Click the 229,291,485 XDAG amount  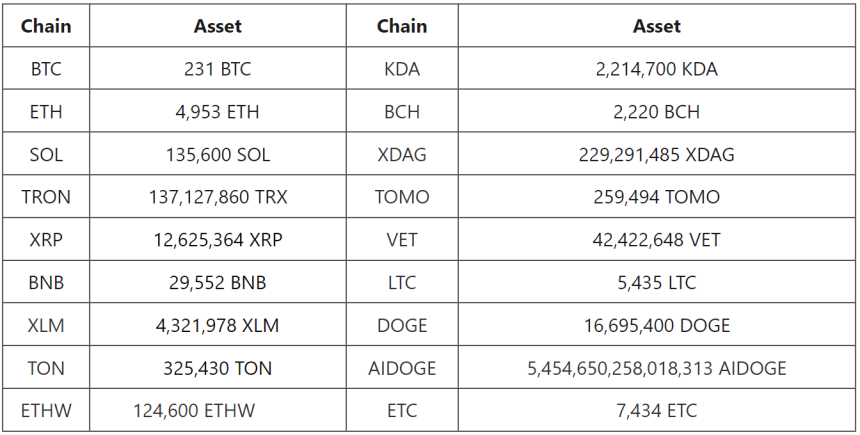tap(656, 155)
